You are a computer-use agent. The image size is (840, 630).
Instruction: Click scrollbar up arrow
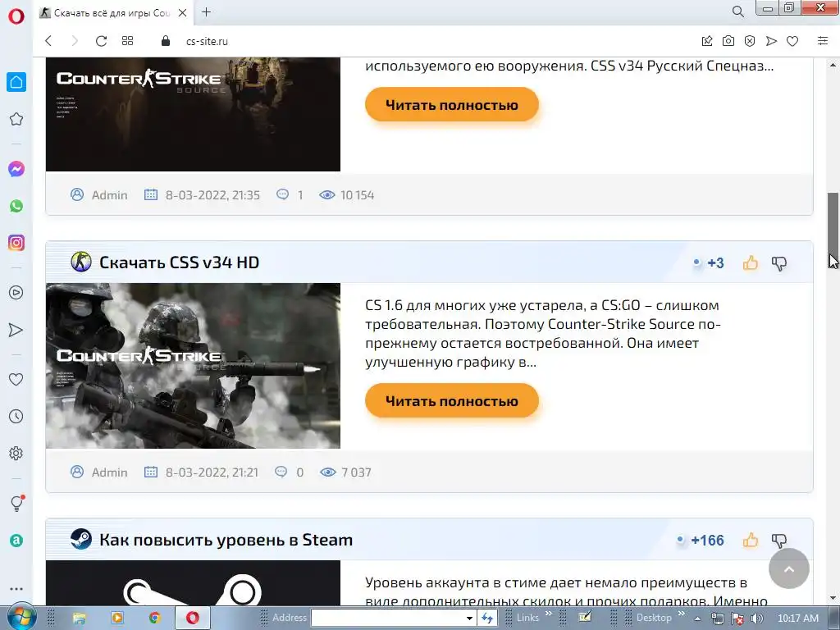pyautogui.click(x=833, y=65)
